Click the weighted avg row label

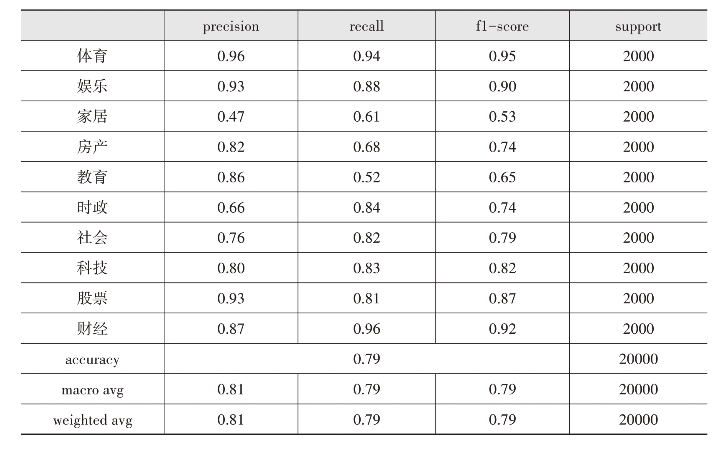pyautogui.click(x=92, y=420)
